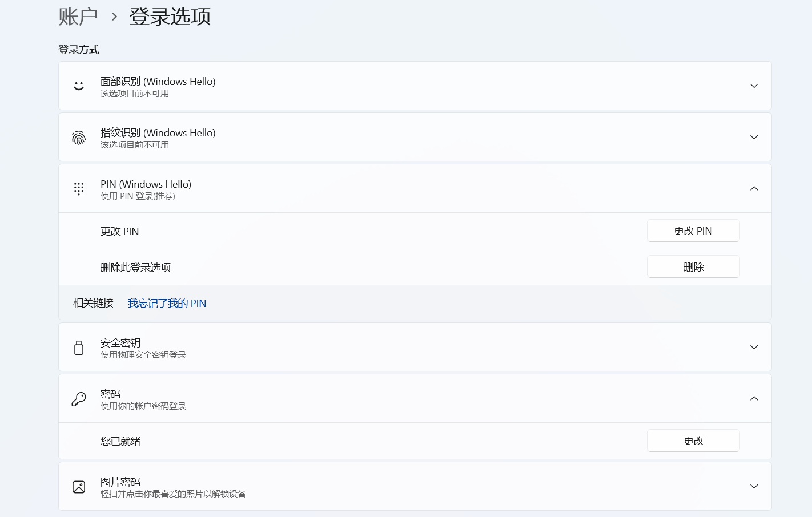Screen dimensions: 812x517
Task: Click the 登录方式 section heading
Action: tap(79, 50)
